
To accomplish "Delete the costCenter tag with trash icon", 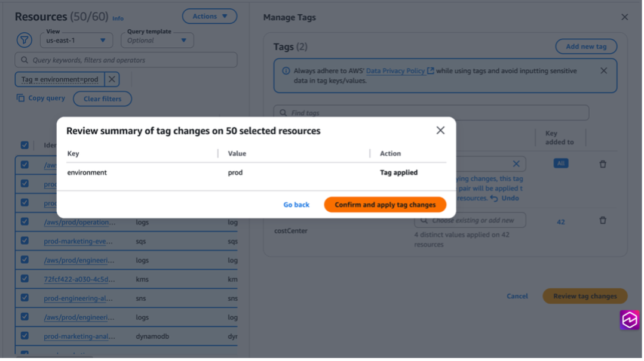I will [603, 220].
